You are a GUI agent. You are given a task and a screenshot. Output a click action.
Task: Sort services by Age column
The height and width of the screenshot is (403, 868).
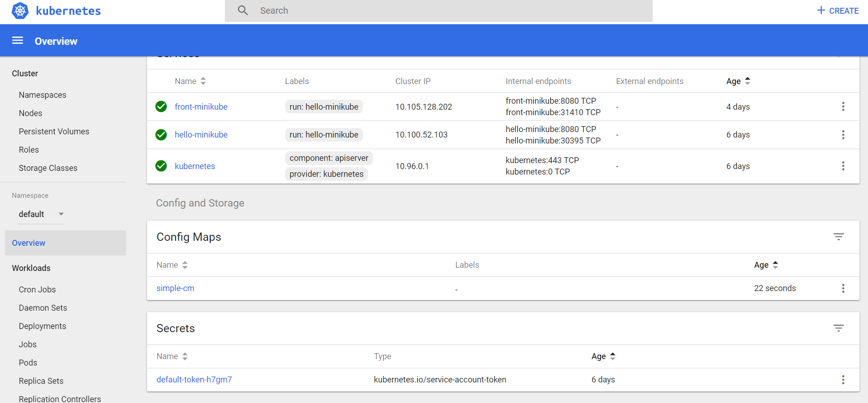click(x=738, y=81)
